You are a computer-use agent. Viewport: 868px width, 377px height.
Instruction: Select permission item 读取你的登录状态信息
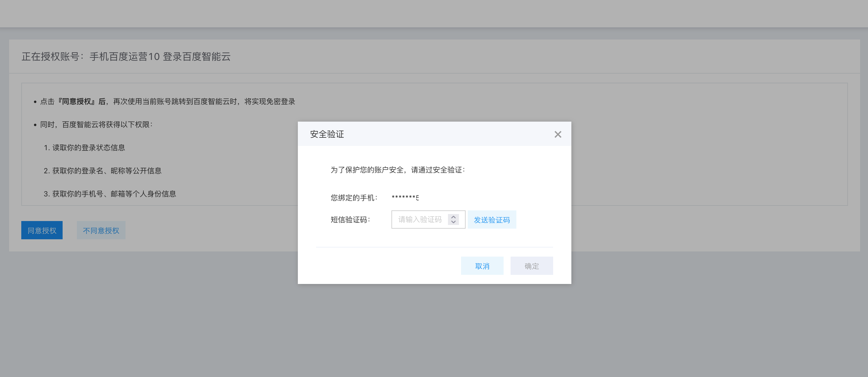[x=84, y=148]
